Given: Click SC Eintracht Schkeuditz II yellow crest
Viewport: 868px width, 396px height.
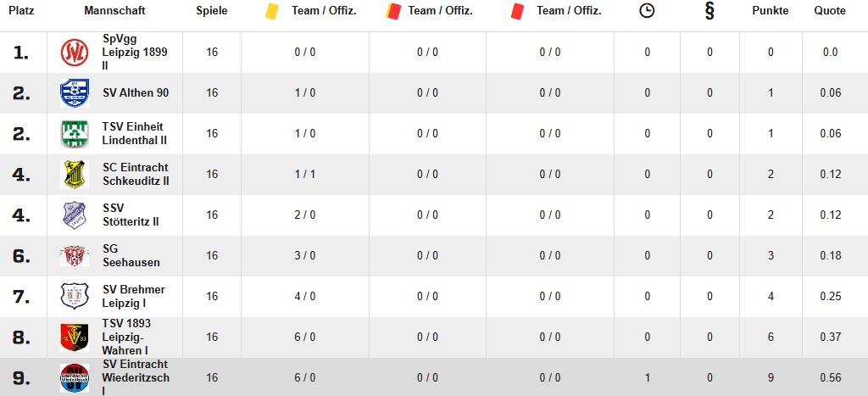Looking at the screenshot, I should (75, 175).
